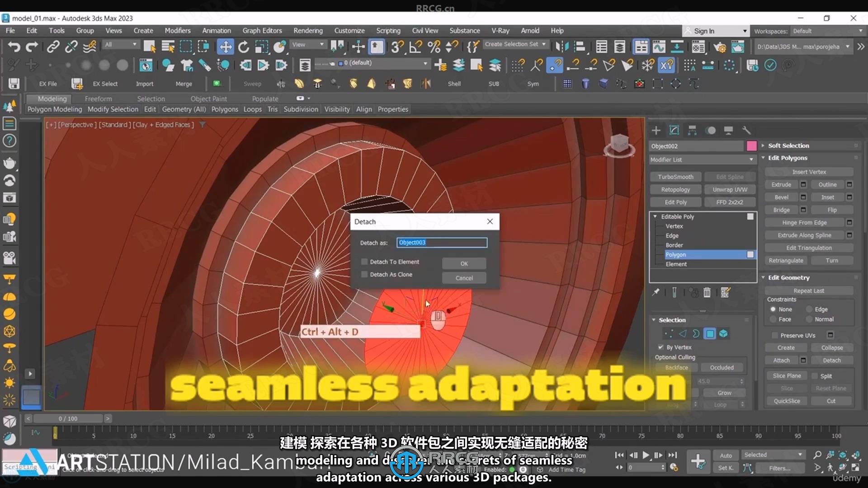868x488 pixels.
Task: Toggle the Percent Snap icon
Action: point(434,47)
